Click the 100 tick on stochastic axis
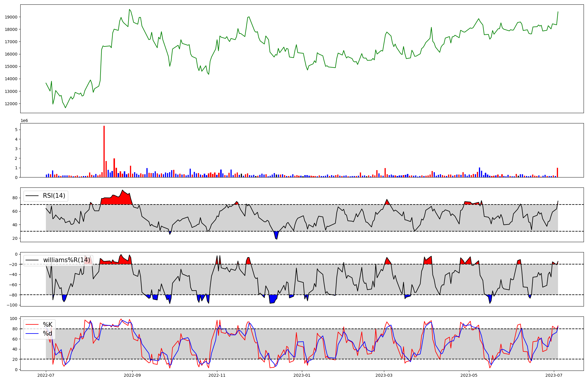The image size is (588, 382). (14, 319)
